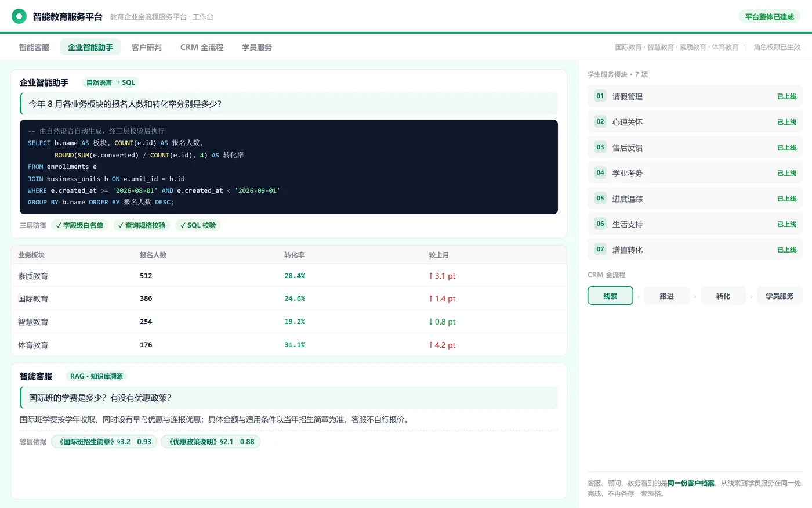Open the 进度追踪 module row
The image size is (812, 508).
point(695,199)
